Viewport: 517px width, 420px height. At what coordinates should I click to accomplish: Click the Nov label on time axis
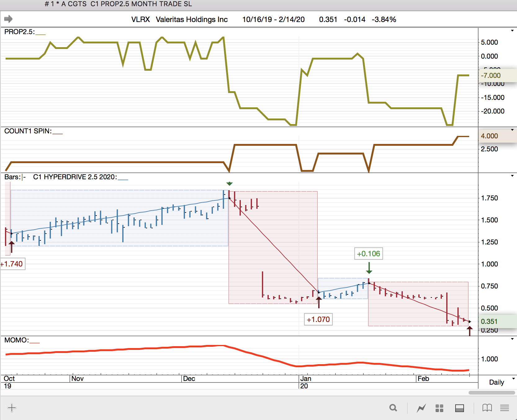(x=78, y=378)
